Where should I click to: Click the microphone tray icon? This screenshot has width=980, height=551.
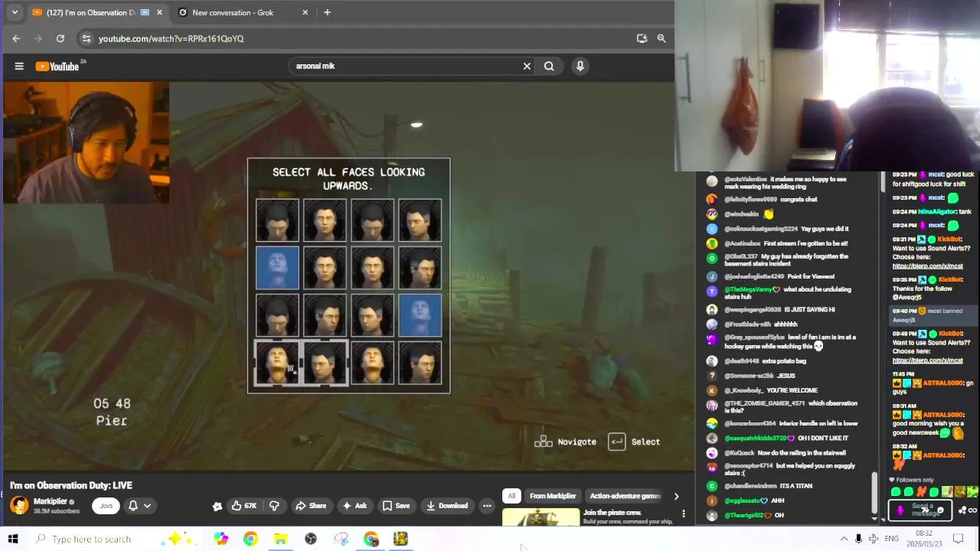click(x=858, y=539)
